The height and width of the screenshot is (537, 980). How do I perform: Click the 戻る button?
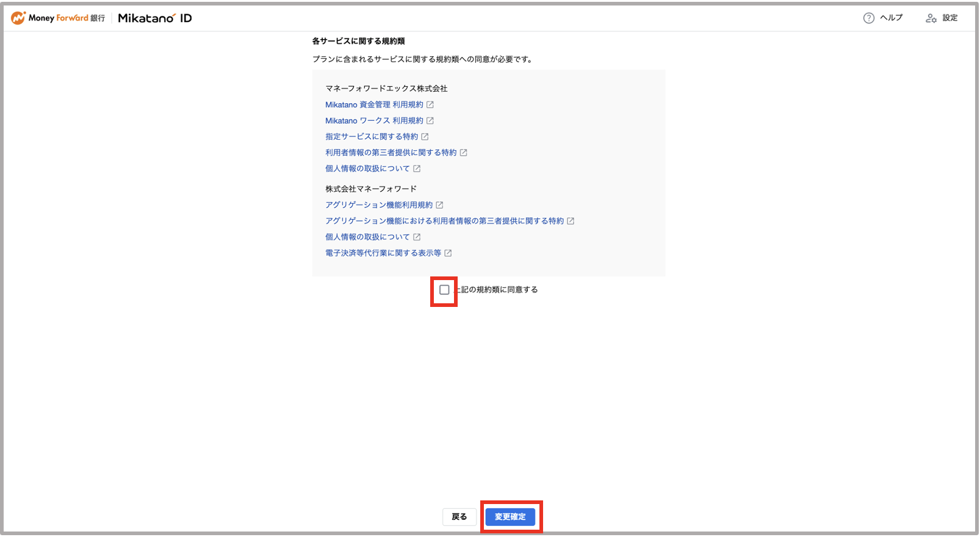[x=459, y=517]
